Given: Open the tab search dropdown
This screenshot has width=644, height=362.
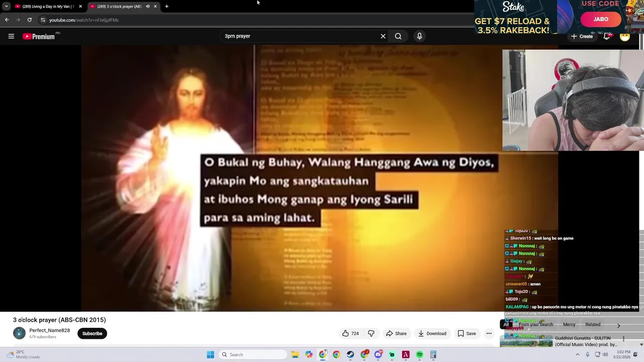Looking at the screenshot, I should pyautogui.click(x=6, y=7).
